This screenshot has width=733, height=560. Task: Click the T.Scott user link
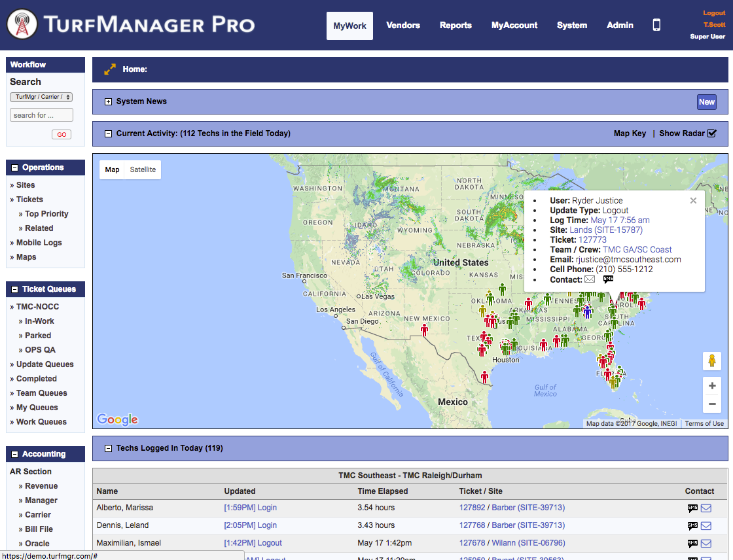(714, 25)
